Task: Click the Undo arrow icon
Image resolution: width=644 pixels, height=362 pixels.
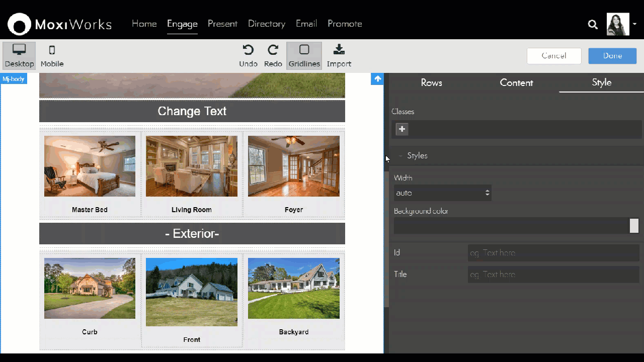Action: click(248, 50)
